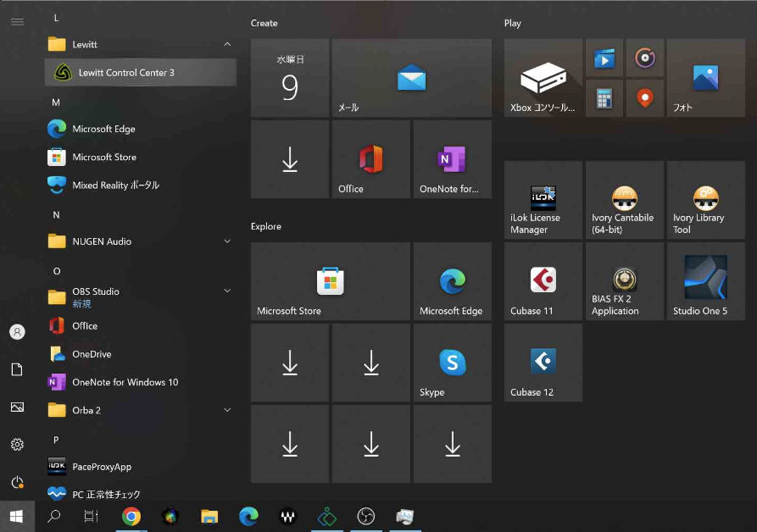Open the Start menu hamburger expand button

pos(18,22)
